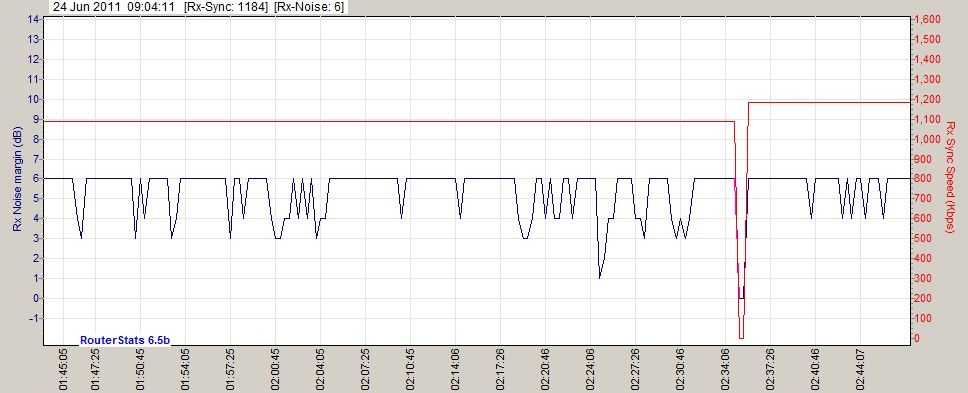Select the [Rx-Noise: 6] readout

(309, 7)
